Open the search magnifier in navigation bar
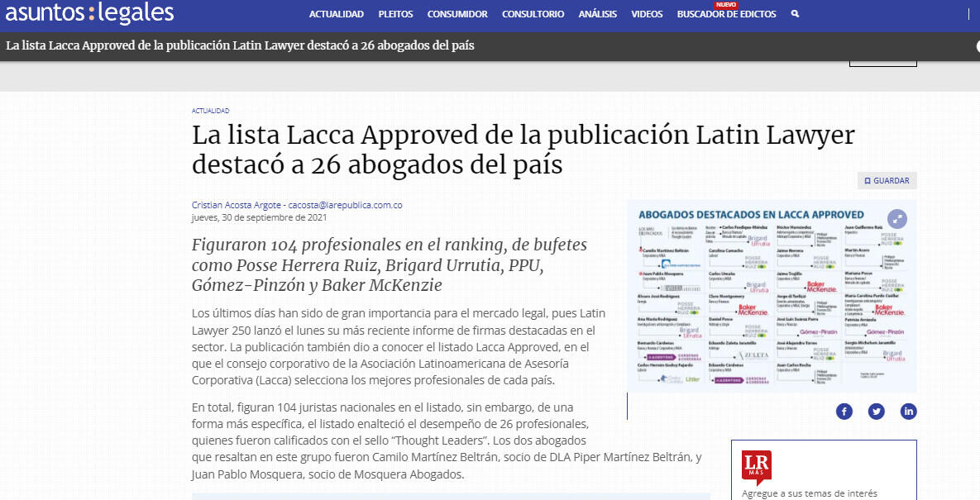 [795, 14]
